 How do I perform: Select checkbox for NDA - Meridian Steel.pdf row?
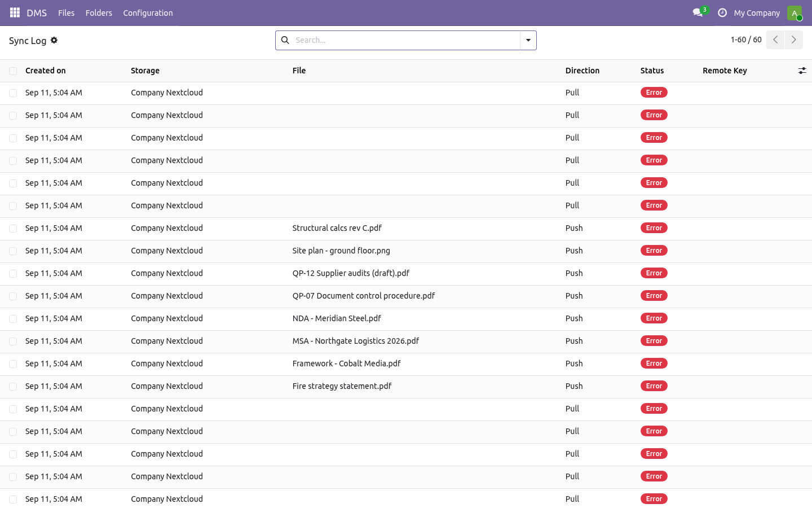pyautogui.click(x=13, y=319)
